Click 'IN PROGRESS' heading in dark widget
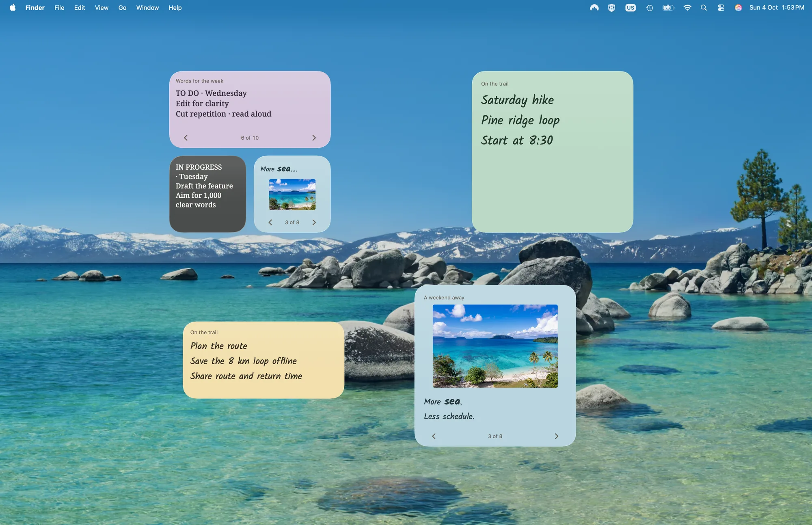812x525 pixels. pos(199,167)
